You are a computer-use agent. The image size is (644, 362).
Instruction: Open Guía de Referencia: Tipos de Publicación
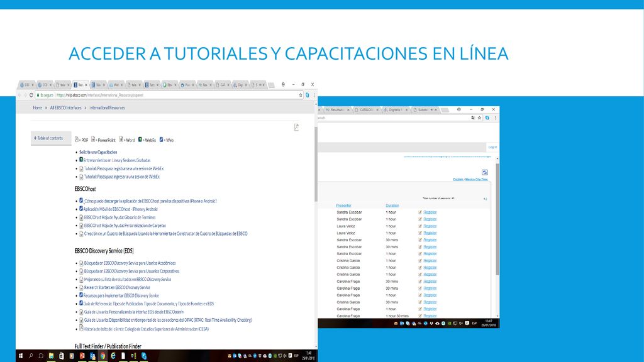pyautogui.click(x=148, y=304)
